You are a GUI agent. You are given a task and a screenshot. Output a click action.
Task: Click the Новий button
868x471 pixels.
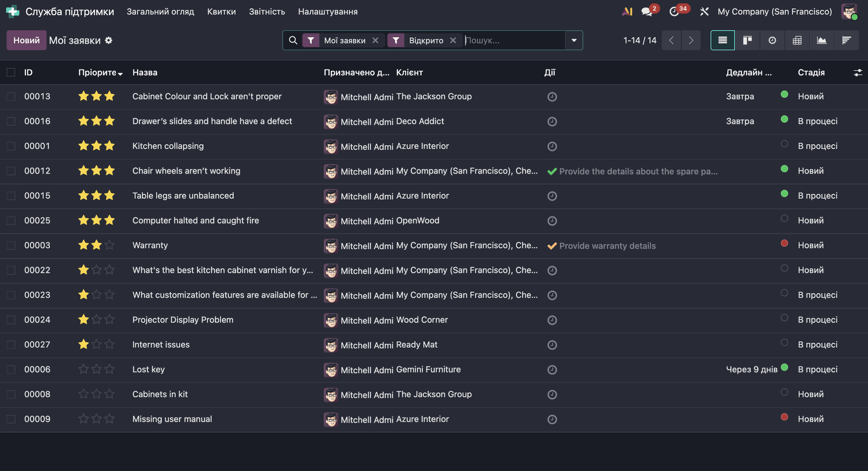click(x=26, y=40)
